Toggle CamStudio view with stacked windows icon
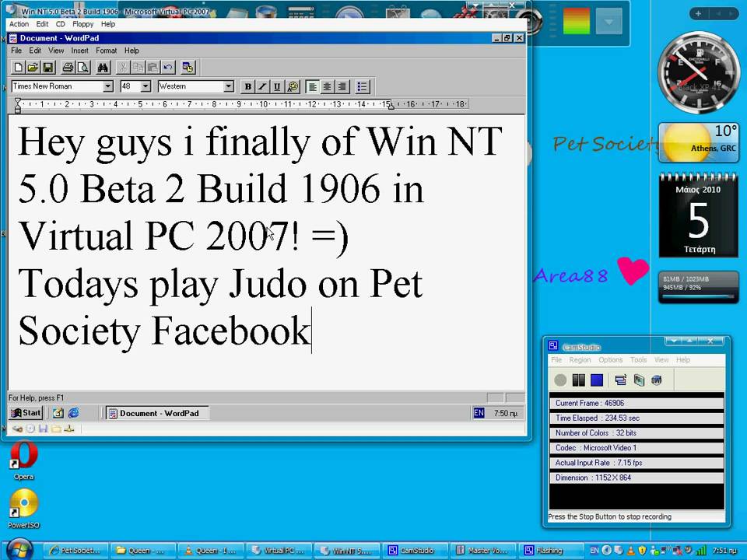 point(620,380)
